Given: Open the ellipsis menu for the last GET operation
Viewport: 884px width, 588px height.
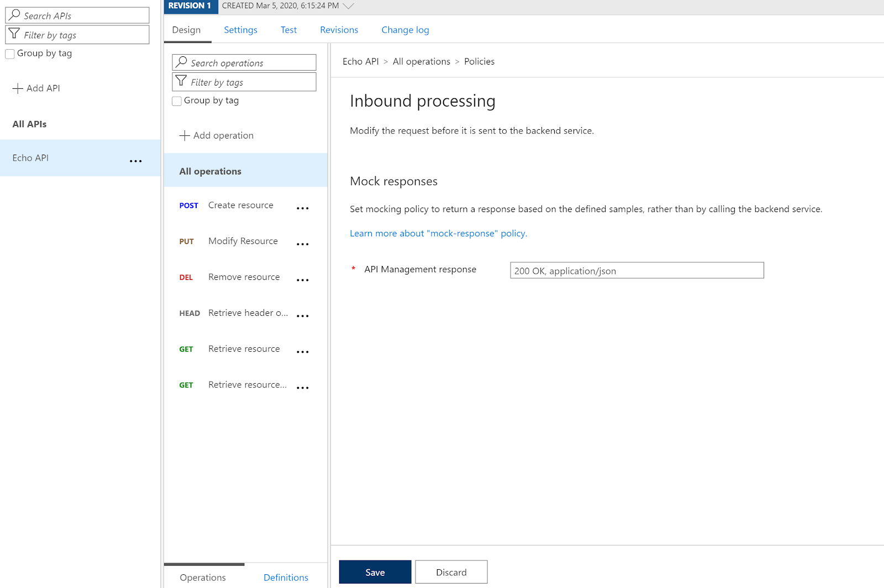Looking at the screenshot, I should (302, 388).
